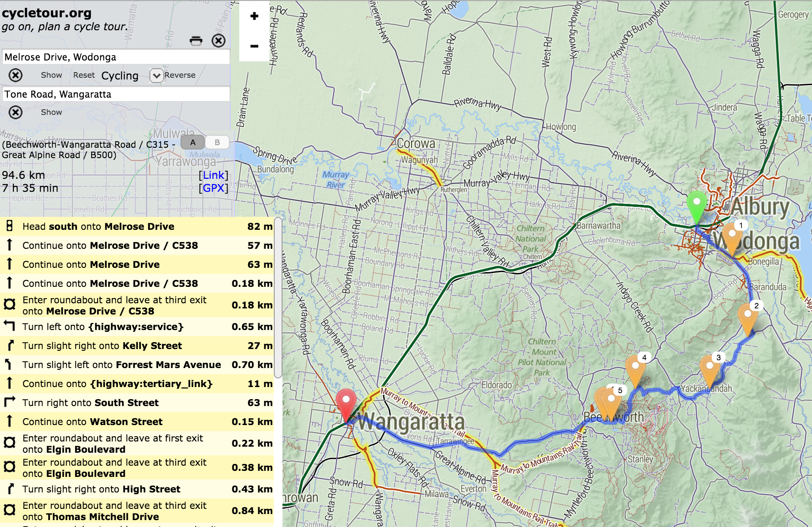The width and height of the screenshot is (812, 527).
Task: Zoom out of the map
Action: click(x=254, y=46)
